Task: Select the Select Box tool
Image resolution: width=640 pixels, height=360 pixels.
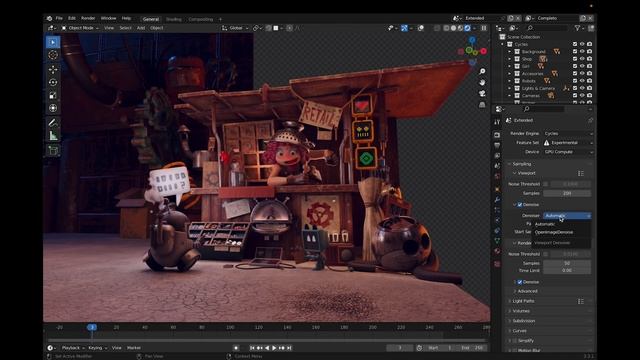Action: 53,42
